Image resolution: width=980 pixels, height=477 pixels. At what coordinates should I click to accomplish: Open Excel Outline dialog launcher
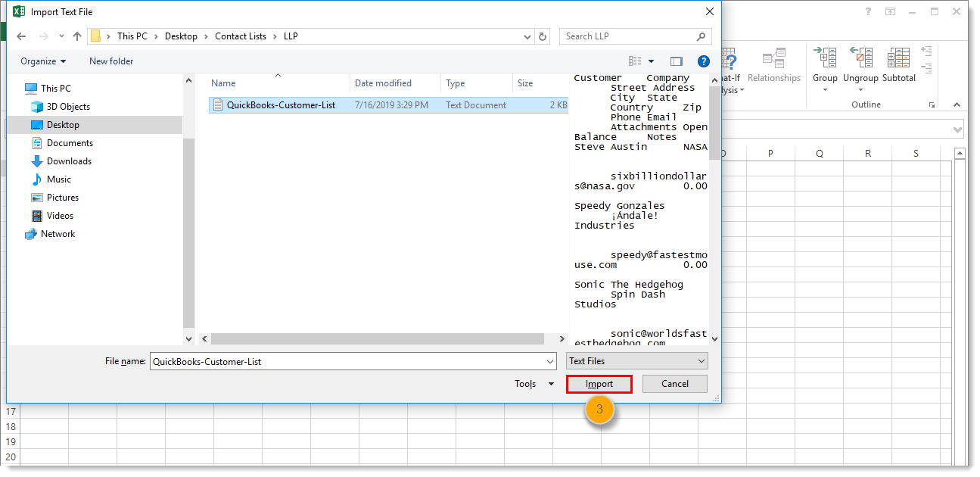click(932, 104)
